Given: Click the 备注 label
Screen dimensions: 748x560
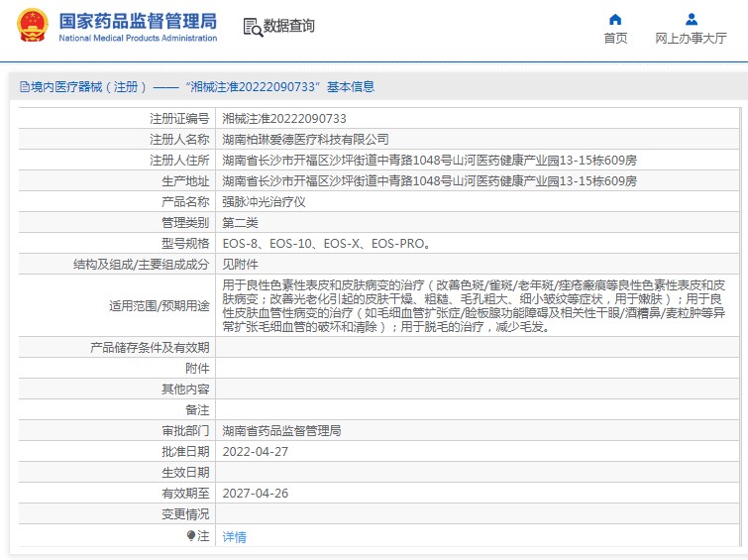Looking at the screenshot, I should [x=197, y=410].
